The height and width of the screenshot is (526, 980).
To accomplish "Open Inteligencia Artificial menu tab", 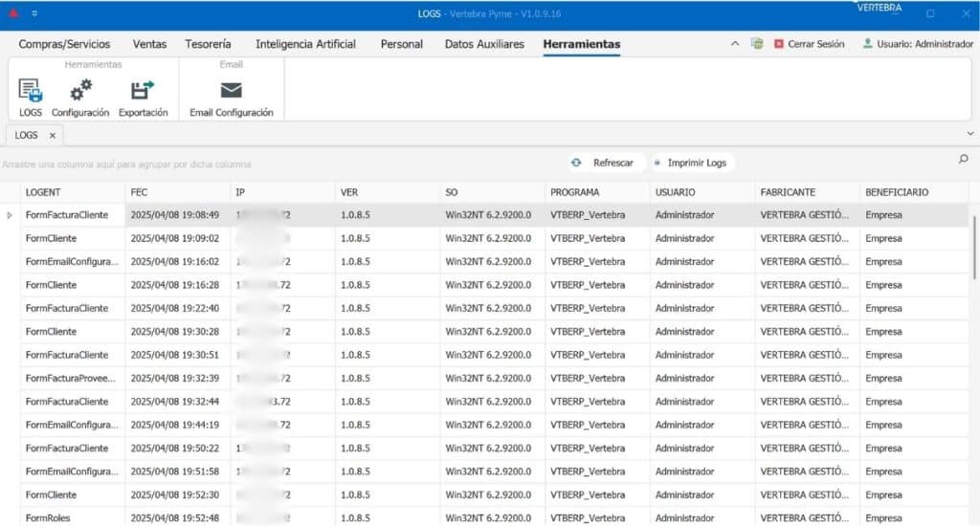I will tap(305, 44).
